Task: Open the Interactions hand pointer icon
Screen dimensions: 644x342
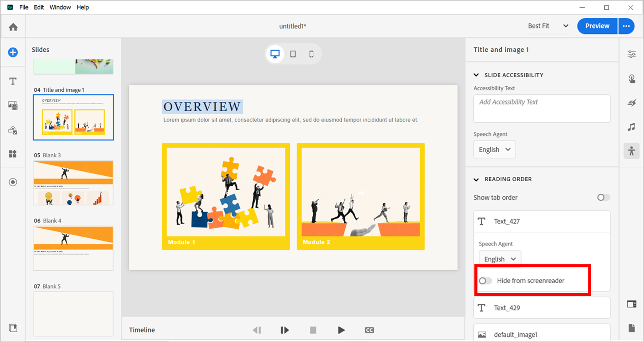Action: pyautogui.click(x=631, y=79)
